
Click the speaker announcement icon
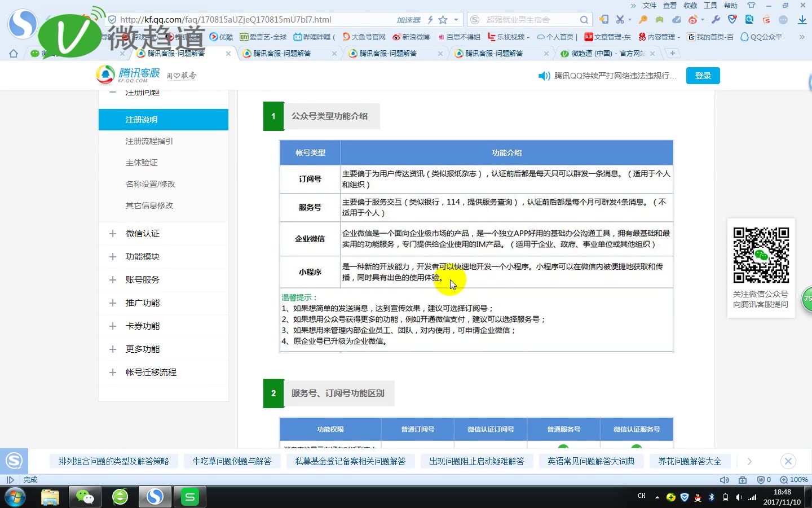click(x=544, y=76)
